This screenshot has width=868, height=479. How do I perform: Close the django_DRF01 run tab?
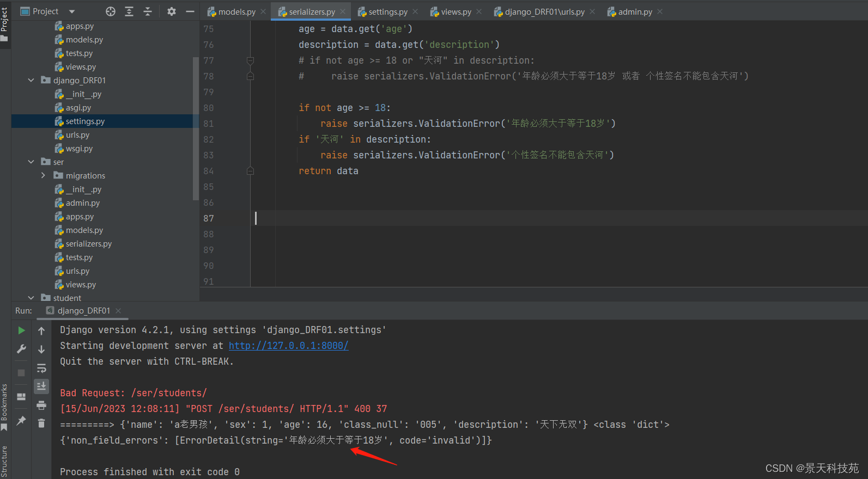tap(118, 311)
